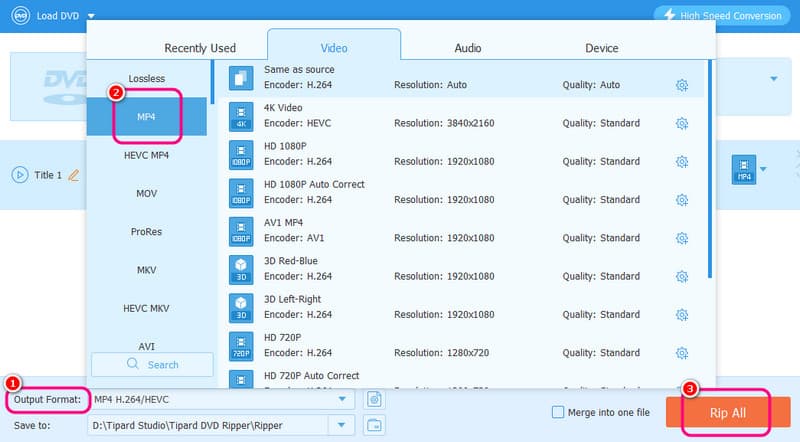
Task: Enable High Speed Conversion
Action: tap(722, 15)
